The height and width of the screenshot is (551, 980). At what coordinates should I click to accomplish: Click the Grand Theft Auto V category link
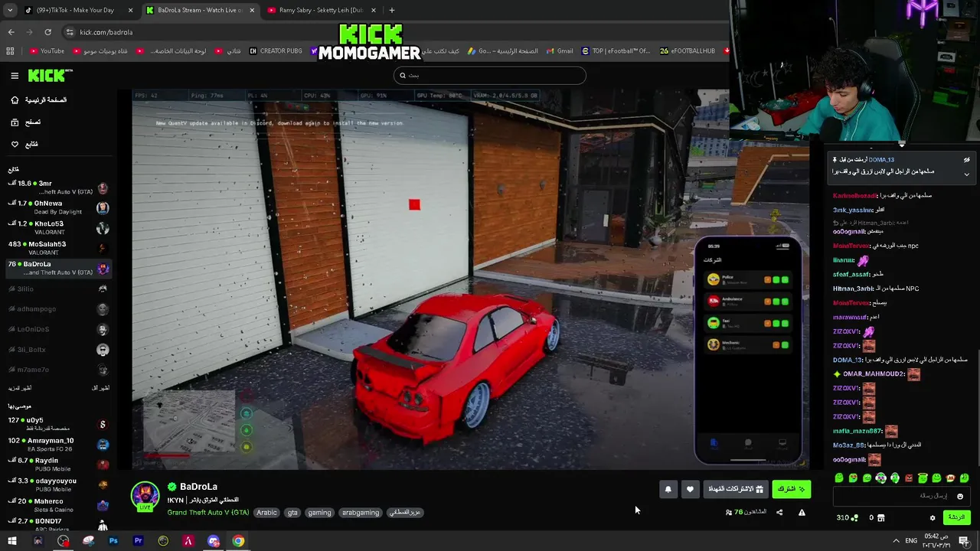(208, 513)
